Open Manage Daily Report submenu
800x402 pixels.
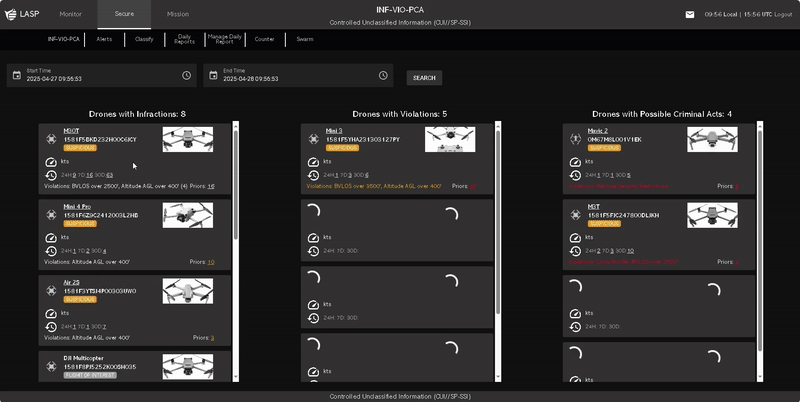(x=224, y=39)
